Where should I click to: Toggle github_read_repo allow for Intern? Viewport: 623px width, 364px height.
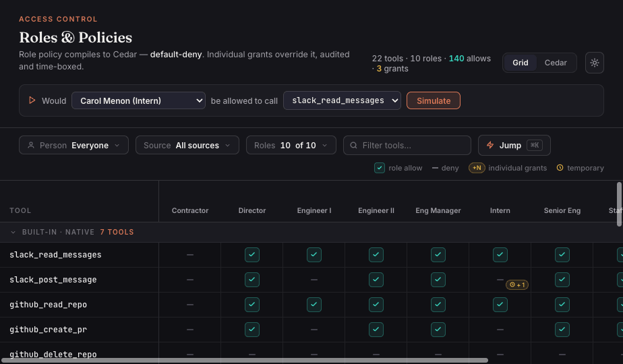(500, 305)
